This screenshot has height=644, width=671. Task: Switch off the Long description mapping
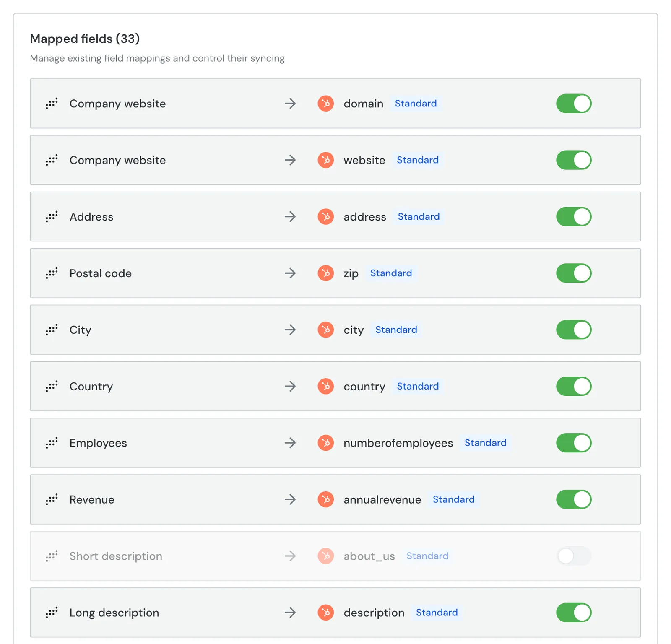point(574,613)
